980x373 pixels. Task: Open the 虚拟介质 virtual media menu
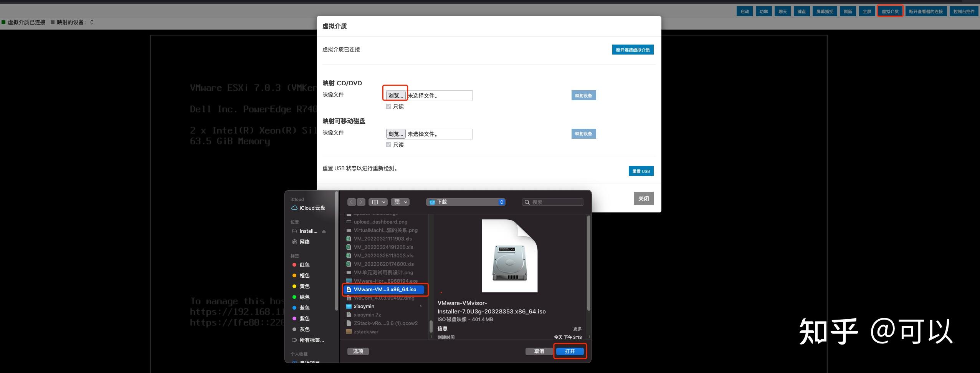coord(890,12)
